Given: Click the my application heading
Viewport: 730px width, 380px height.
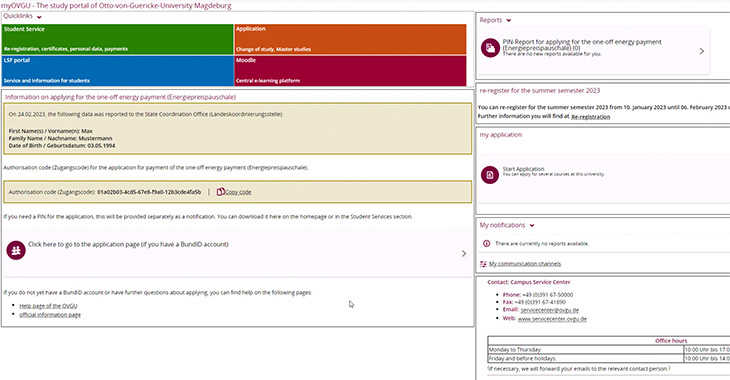Looking at the screenshot, I should [x=500, y=135].
